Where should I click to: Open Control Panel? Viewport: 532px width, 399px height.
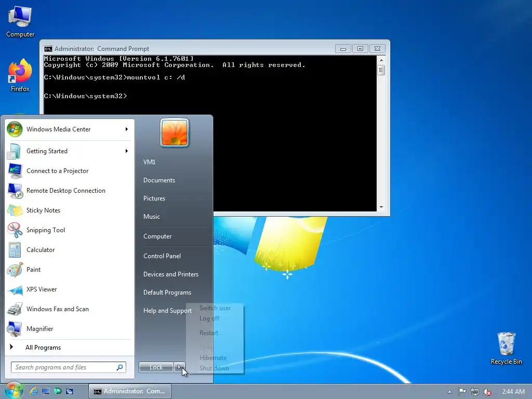point(162,256)
